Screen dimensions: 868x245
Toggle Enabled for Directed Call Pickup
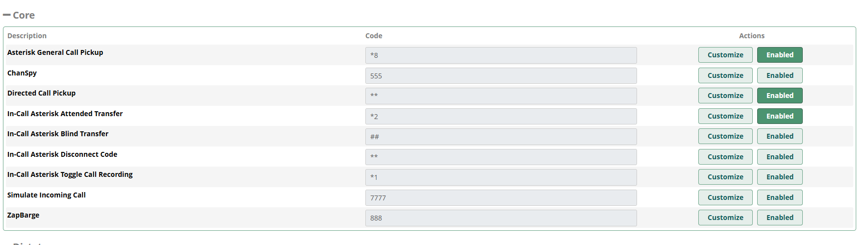(x=779, y=96)
